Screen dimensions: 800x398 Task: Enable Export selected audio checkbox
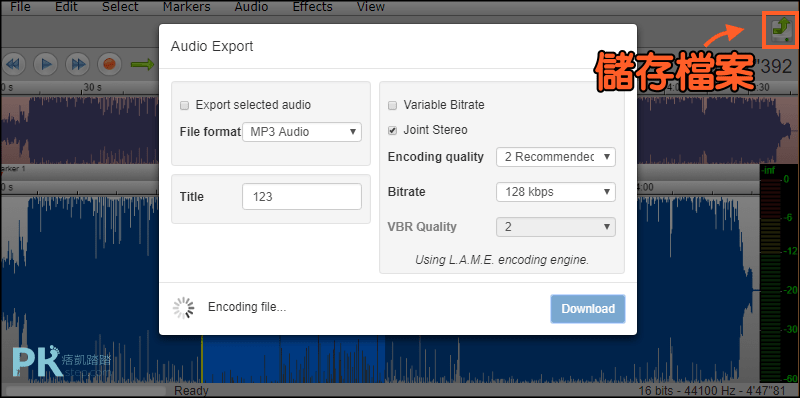pos(185,106)
